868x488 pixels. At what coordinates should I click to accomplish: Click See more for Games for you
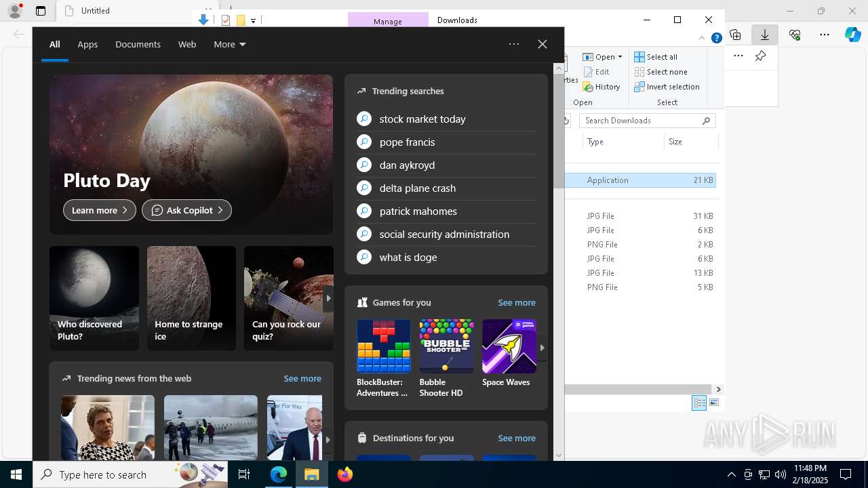(x=517, y=302)
